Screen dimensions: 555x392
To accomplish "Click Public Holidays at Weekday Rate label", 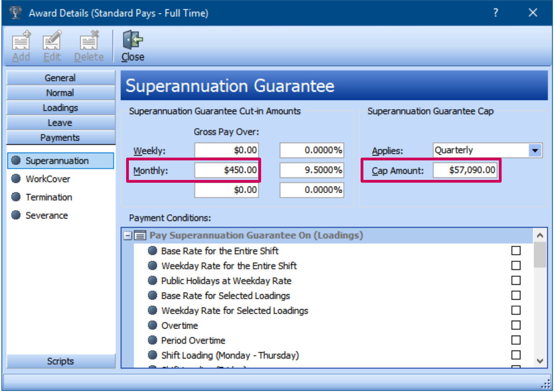I will pyautogui.click(x=226, y=281).
